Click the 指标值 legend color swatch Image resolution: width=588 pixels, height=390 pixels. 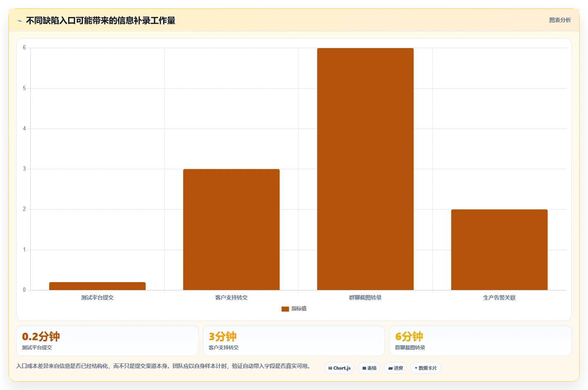tap(285, 309)
